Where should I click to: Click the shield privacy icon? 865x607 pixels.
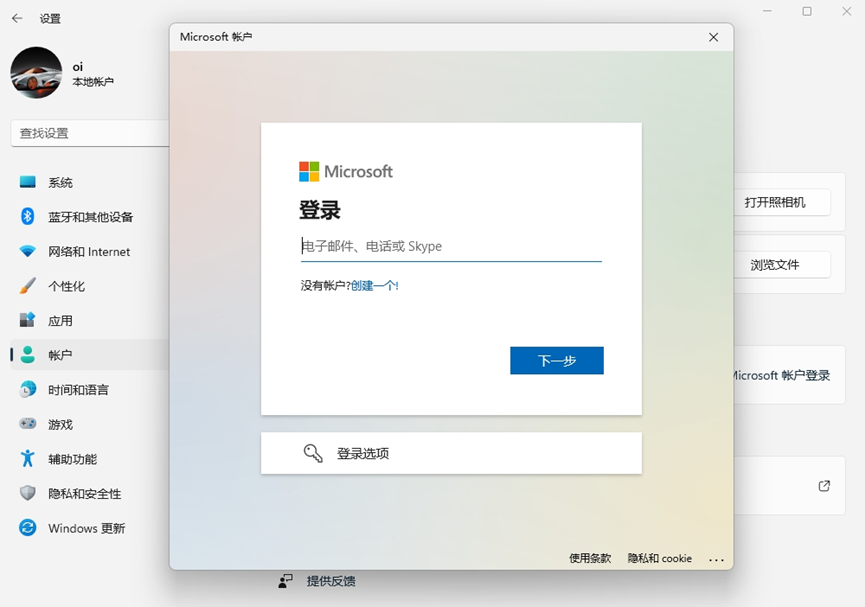(28, 493)
